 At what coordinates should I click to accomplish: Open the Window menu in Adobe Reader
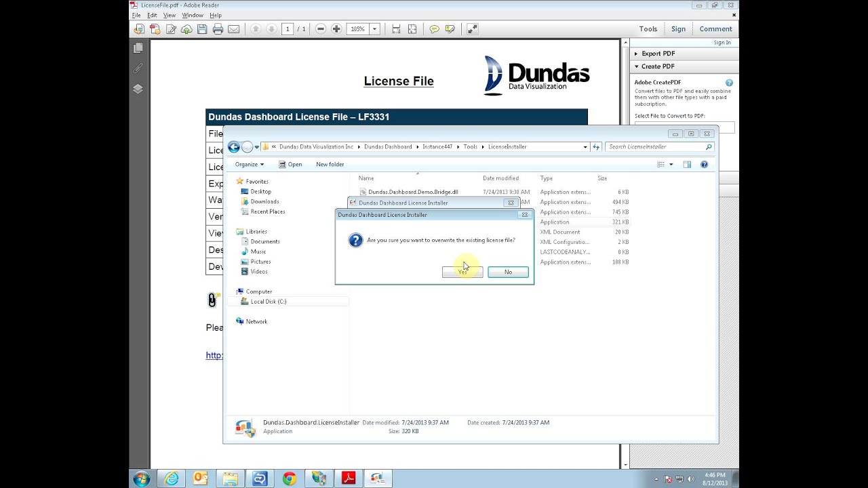(x=193, y=15)
